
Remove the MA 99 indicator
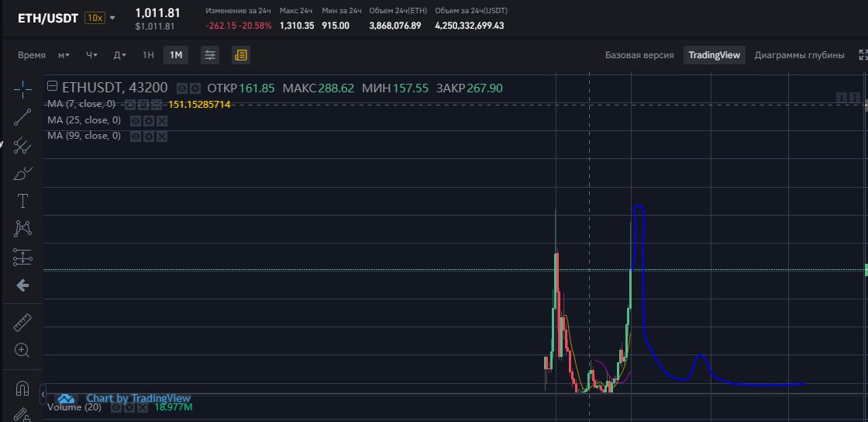[162, 137]
